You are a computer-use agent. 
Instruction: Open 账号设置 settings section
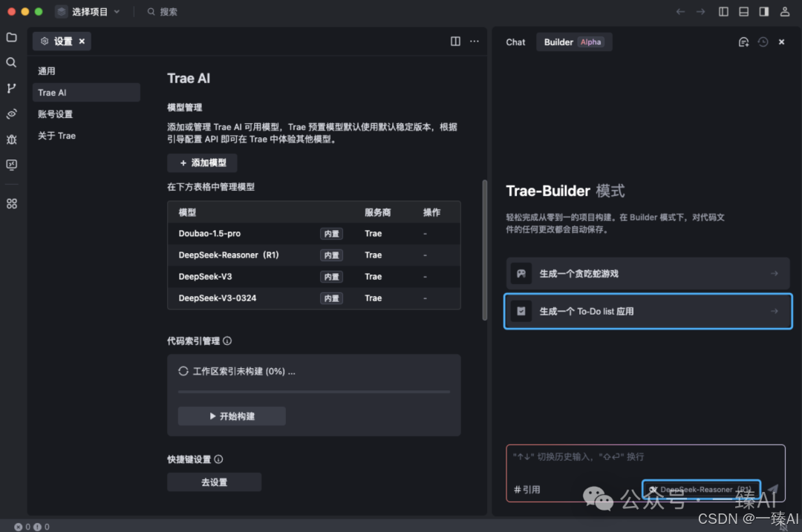(86, 114)
